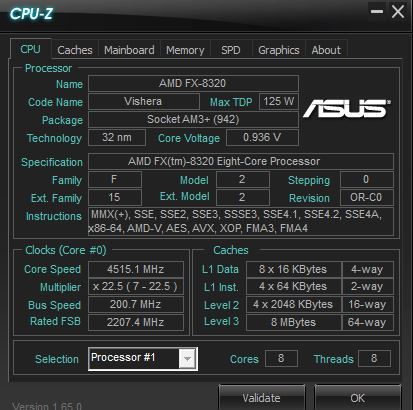This screenshot has width=413, height=410.
Task: Click the Cores count box
Action: pos(281,358)
